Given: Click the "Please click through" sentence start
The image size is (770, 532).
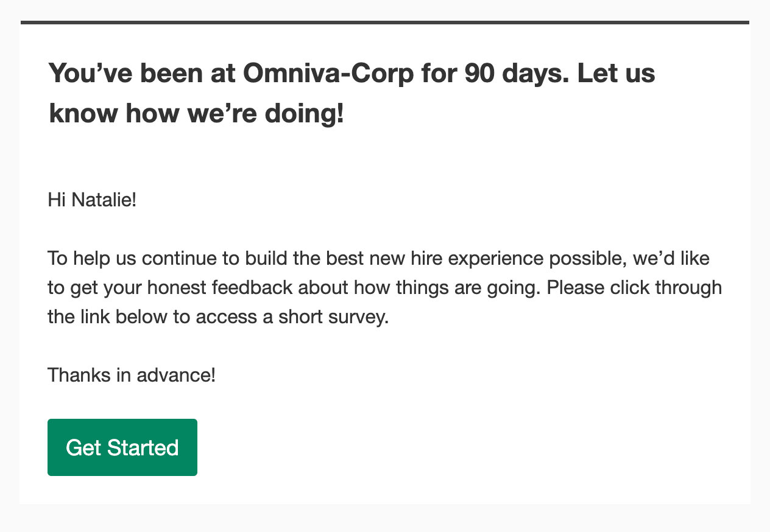Looking at the screenshot, I should coord(634,288).
